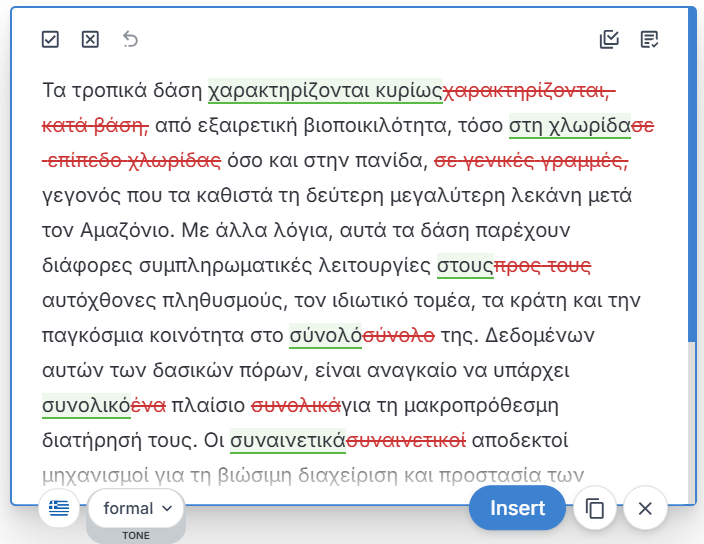The height and width of the screenshot is (544, 704).
Task: Select the green insertion "στη χλωρίδα"
Action: 569,126
